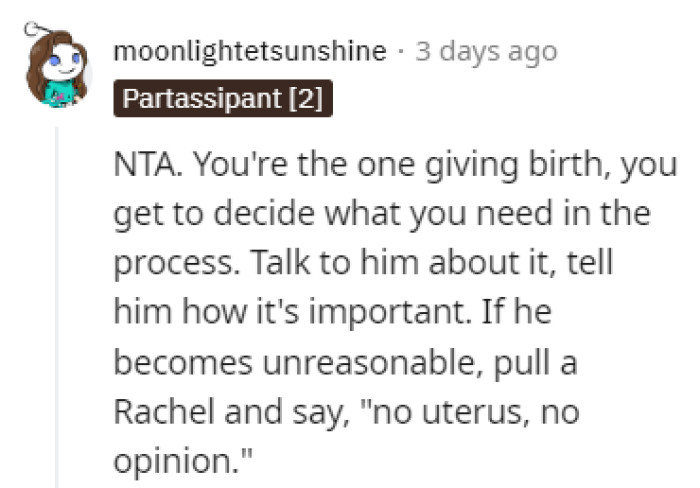Click the "3 days ago" timestamp
The image size is (700, 488).
(x=486, y=51)
